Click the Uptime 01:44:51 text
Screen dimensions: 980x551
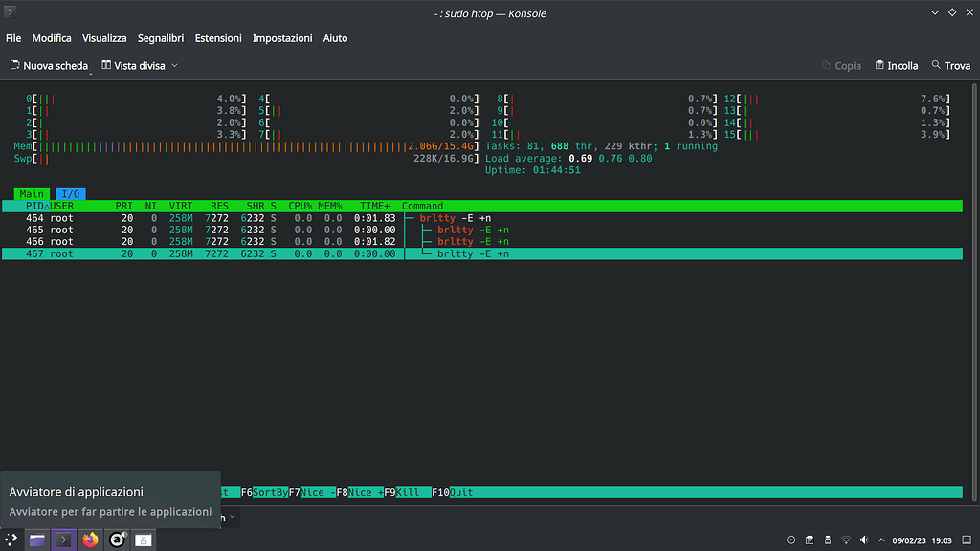tap(532, 170)
